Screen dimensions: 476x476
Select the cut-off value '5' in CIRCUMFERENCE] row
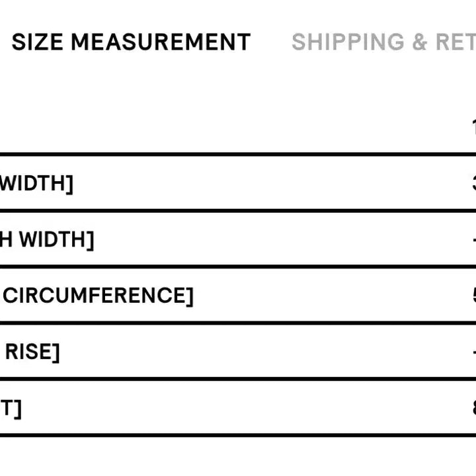tap(472, 296)
